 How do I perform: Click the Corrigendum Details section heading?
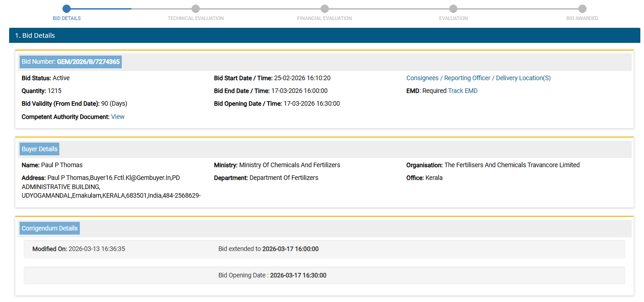[50, 228]
